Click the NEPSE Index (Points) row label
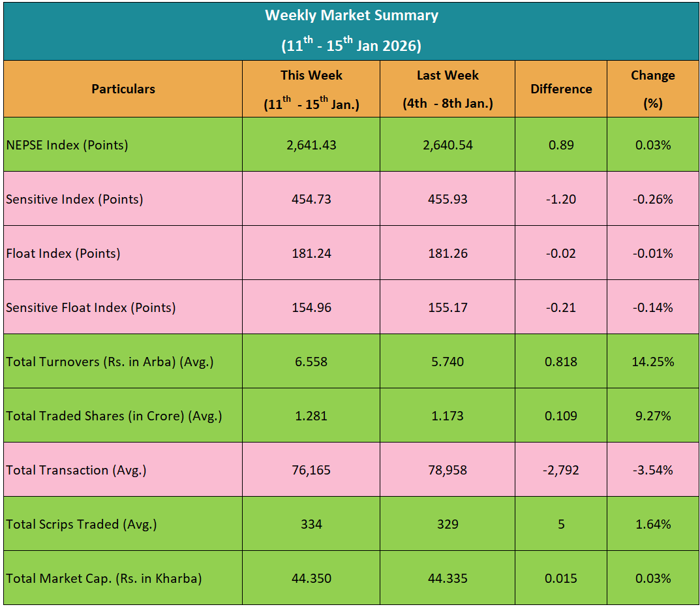The height and width of the screenshot is (607, 700). tap(67, 145)
